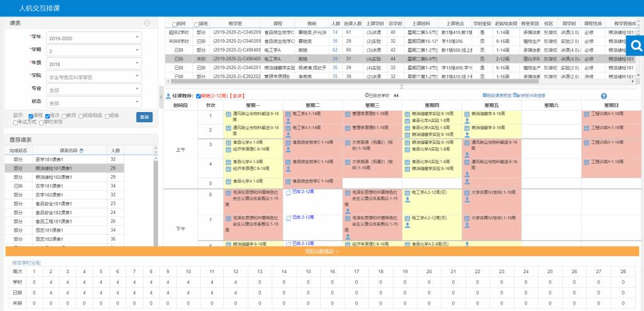Screen dimensions: 644x311
Task: Click the clock icon beside 已排总学时
Action: click(x=367, y=96)
